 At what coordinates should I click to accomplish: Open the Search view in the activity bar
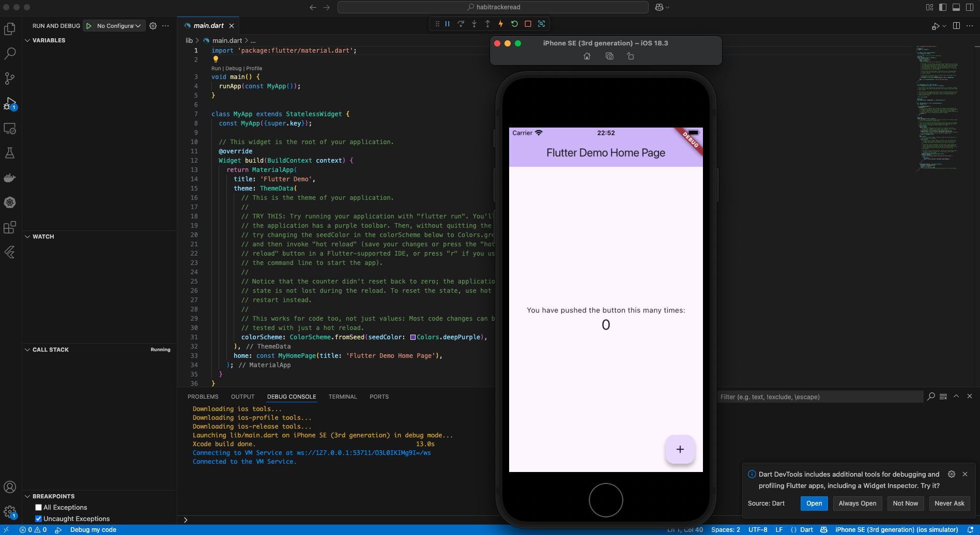[10, 54]
